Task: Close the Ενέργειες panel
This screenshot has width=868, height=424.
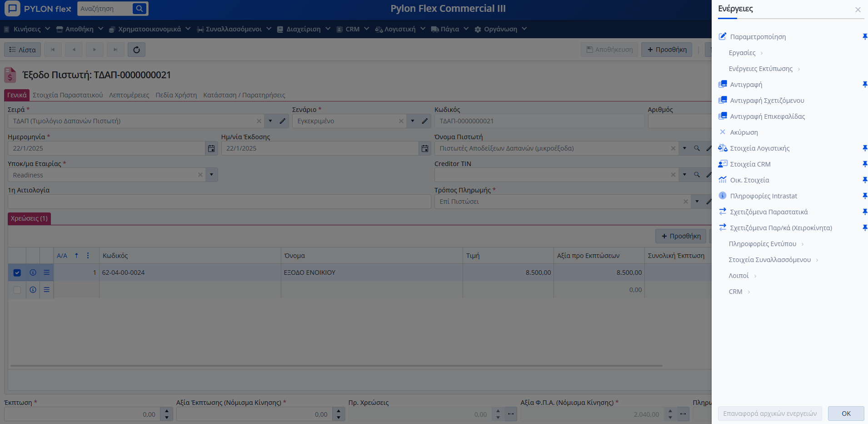Action: point(858,10)
